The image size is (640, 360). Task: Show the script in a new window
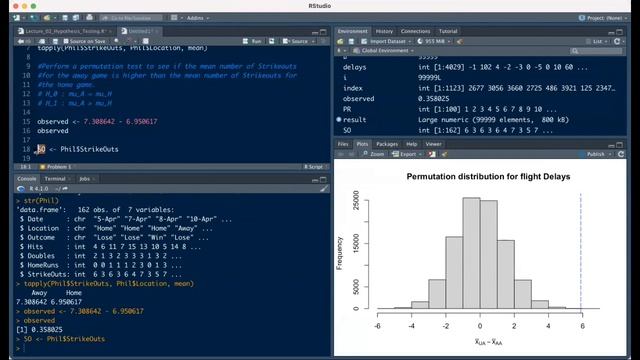pos(42,41)
